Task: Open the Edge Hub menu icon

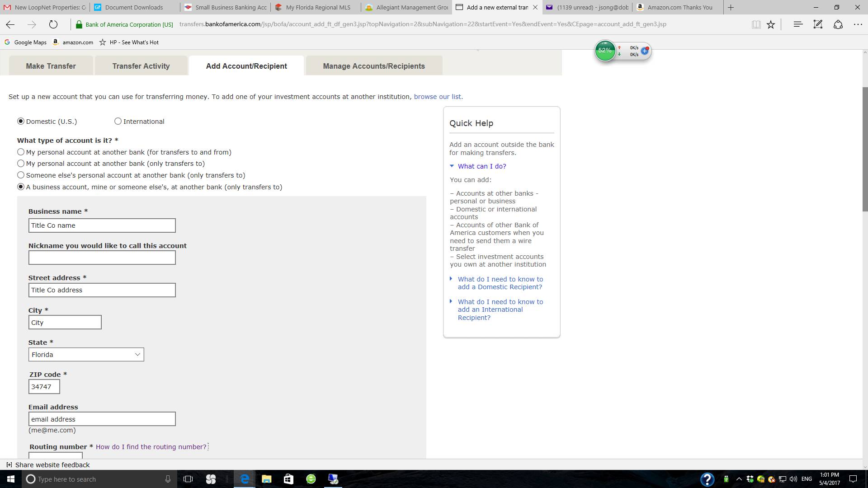Action: pyautogui.click(x=798, y=24)
